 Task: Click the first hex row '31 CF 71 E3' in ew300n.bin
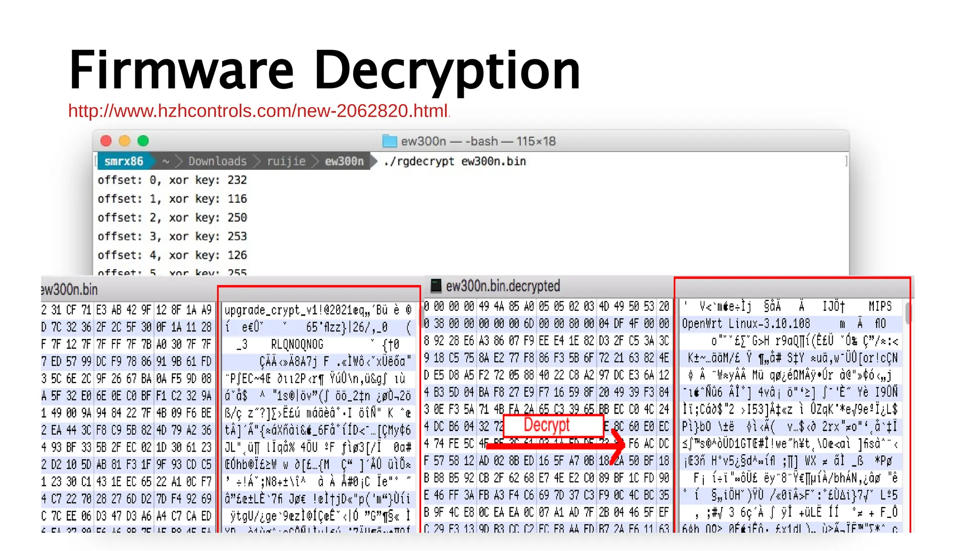[126, 310]
